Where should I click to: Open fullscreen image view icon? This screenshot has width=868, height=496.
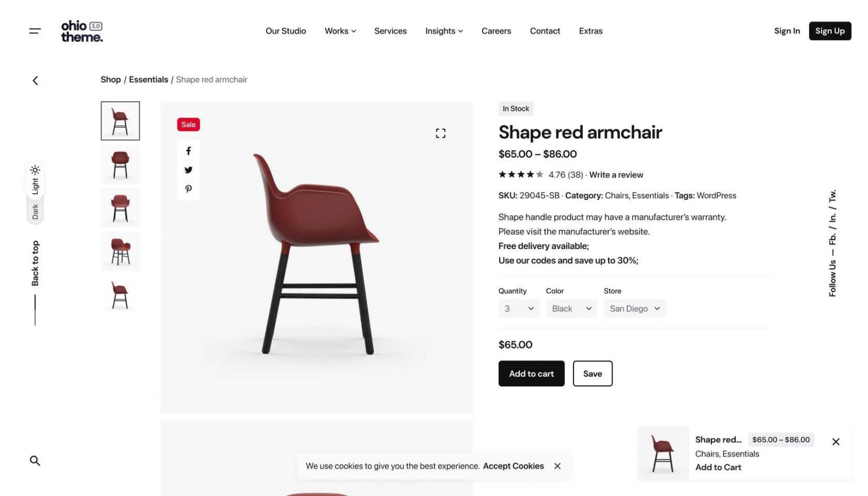point(441,133)
